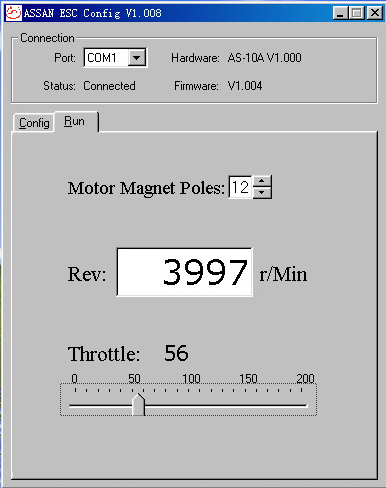
Task: Click throttle track below the 100 mark
Action: (x=189, y=406)
